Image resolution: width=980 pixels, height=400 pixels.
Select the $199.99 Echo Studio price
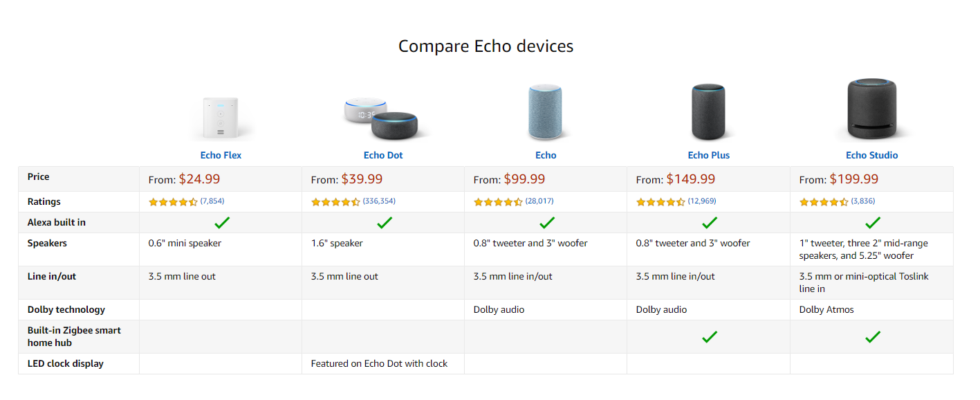point(853,179)
